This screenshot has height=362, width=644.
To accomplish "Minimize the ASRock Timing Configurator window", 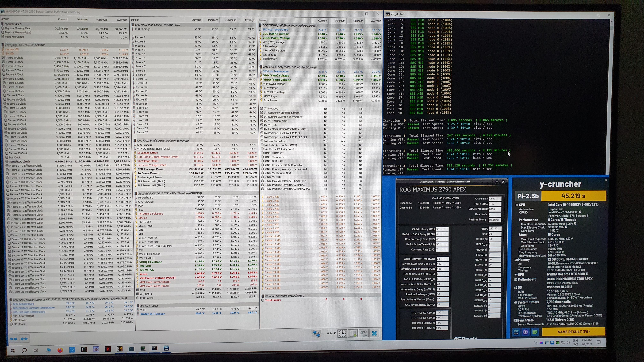I will (497, 182).
